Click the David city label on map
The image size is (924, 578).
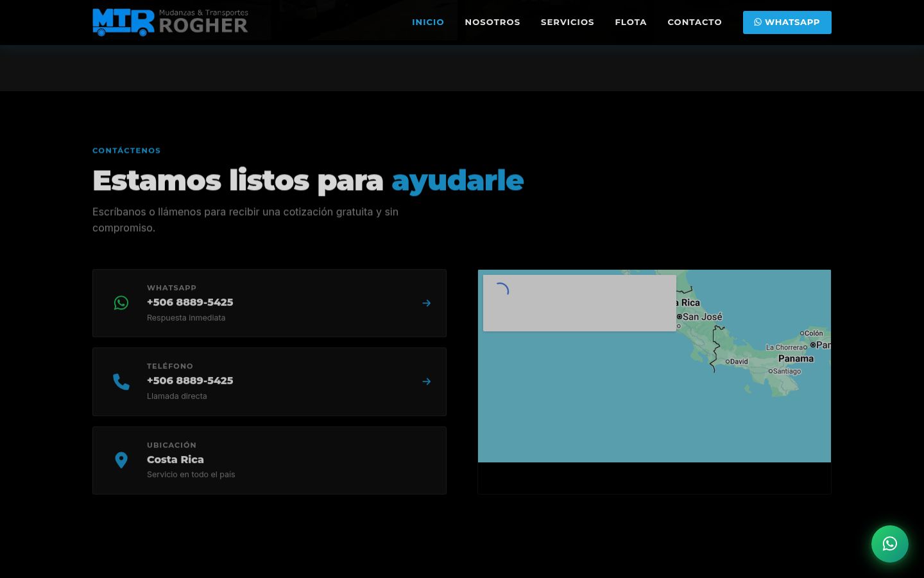coord(739,362)
